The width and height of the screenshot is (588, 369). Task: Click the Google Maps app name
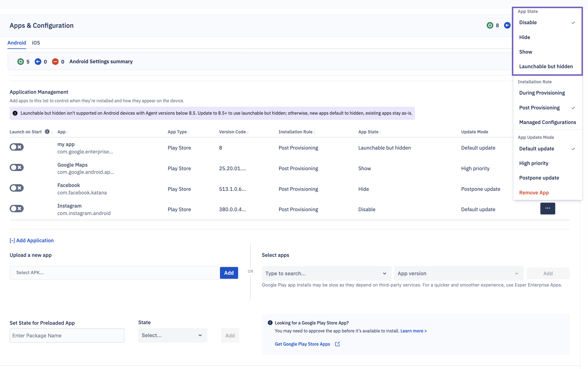[72, 165]
